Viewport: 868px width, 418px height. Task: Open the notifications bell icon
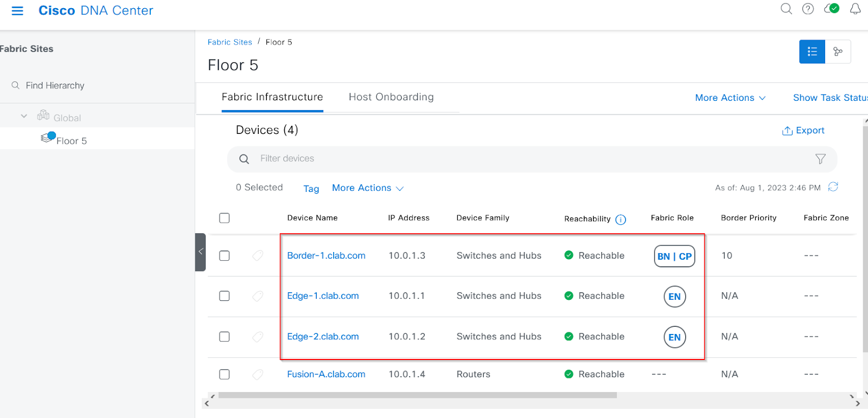[x=855, y=9]
